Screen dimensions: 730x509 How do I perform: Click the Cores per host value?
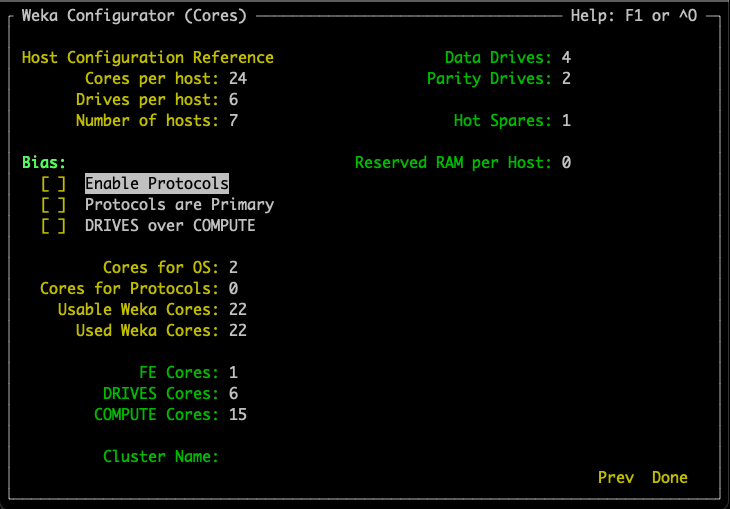[237, 79]
